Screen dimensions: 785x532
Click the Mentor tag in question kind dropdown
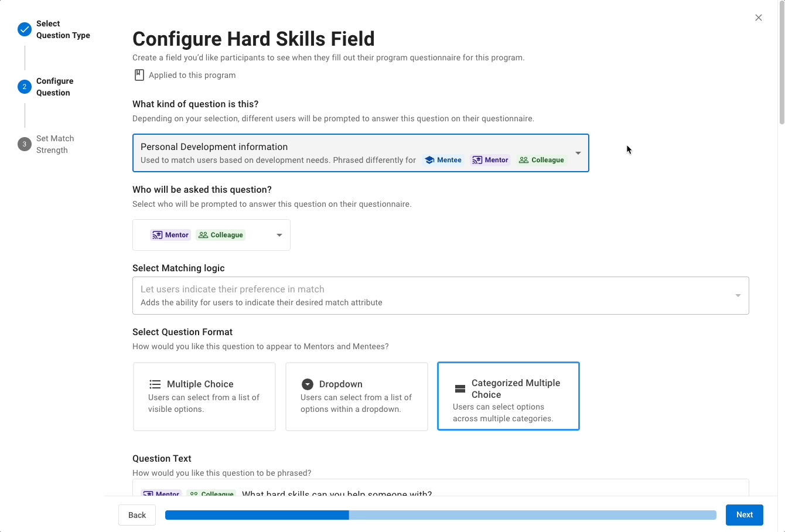click(x=490, y=160)
